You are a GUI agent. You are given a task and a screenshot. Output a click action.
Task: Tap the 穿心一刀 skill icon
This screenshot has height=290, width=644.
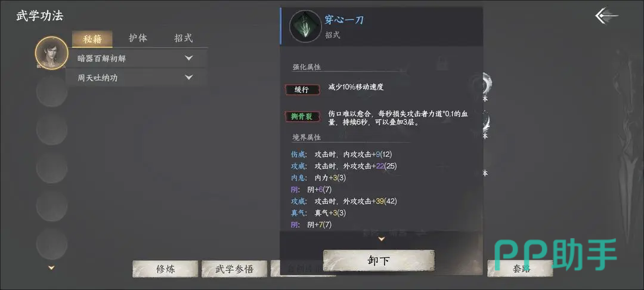305,26
